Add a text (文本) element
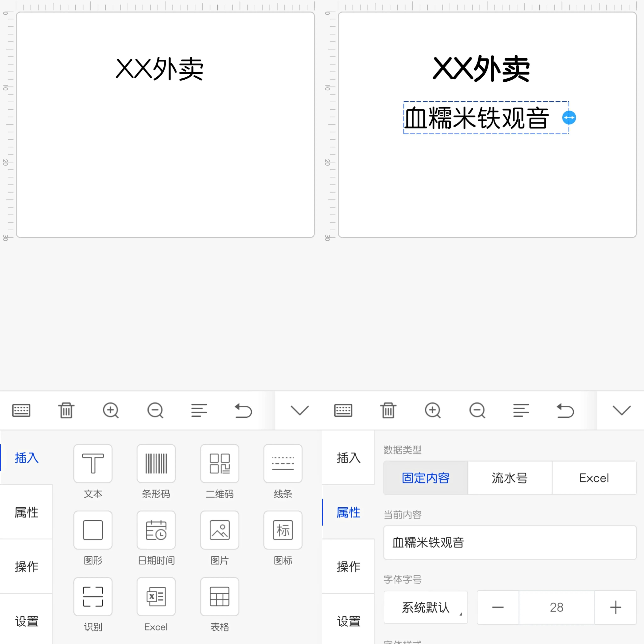 point(93,463)
